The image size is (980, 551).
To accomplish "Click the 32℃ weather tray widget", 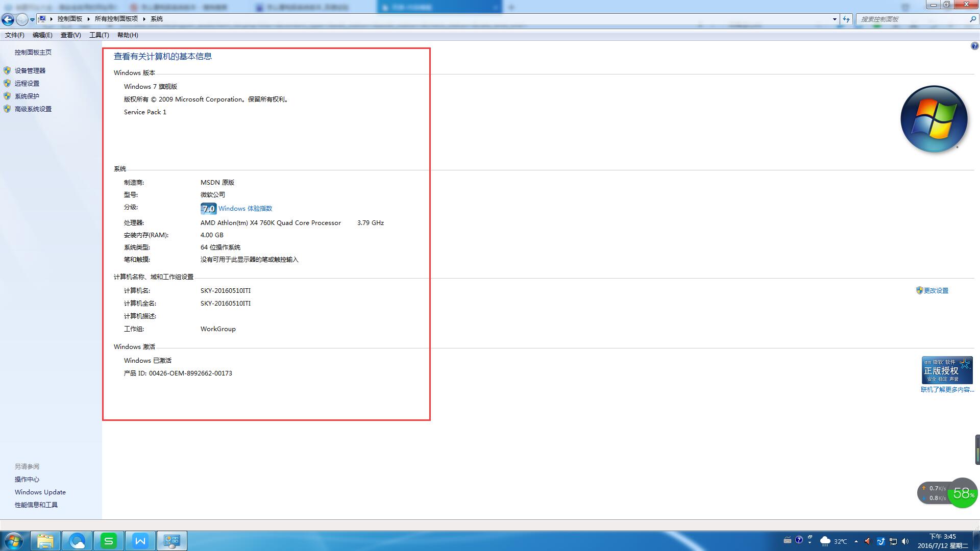I will 834,541.
